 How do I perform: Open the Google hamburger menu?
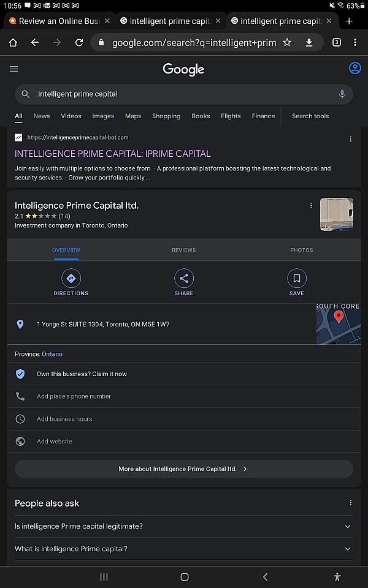coord(14,69)
